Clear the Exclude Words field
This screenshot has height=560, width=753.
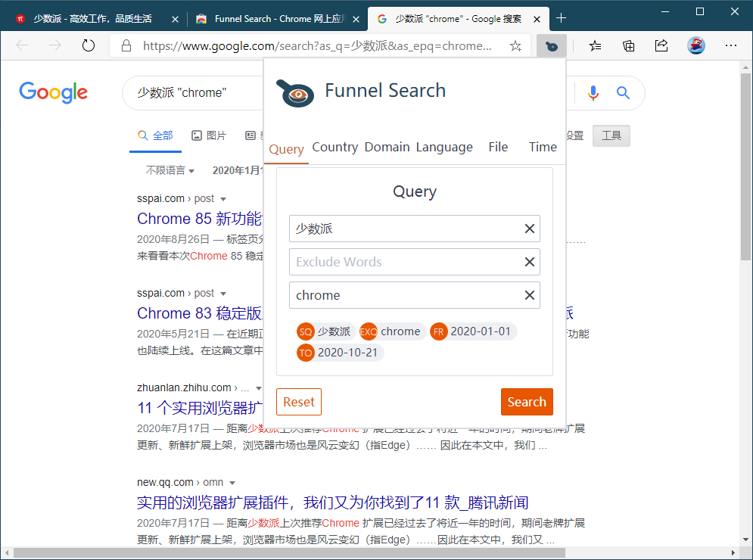tap(529, 262)
